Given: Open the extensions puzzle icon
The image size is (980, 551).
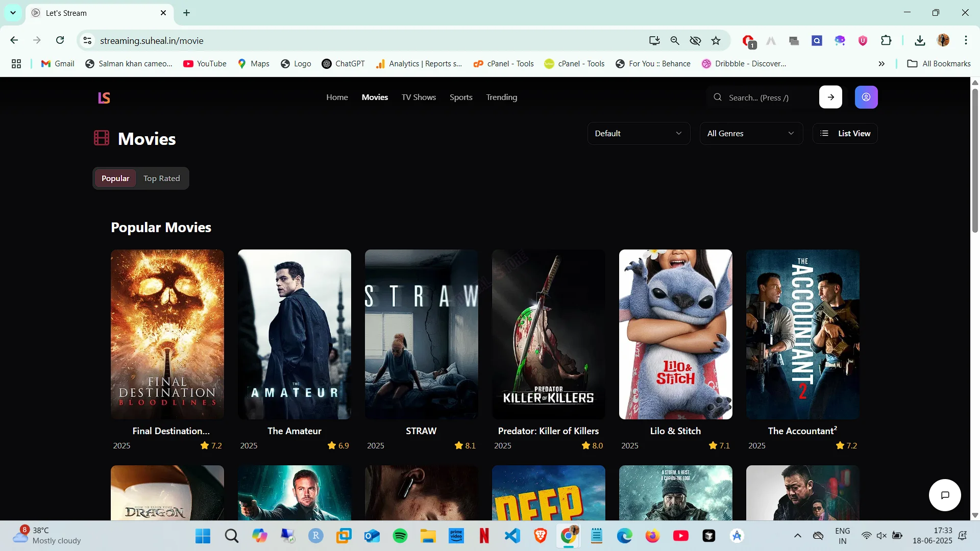Looking at the screenshot, I should (x=886, y=41).
